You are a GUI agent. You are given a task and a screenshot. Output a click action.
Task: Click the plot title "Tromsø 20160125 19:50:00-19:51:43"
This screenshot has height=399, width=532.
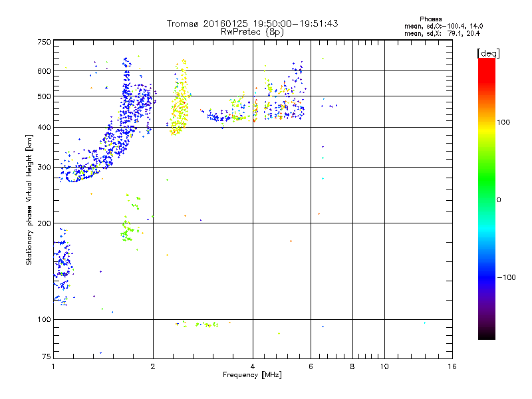(x=252, y=23)
